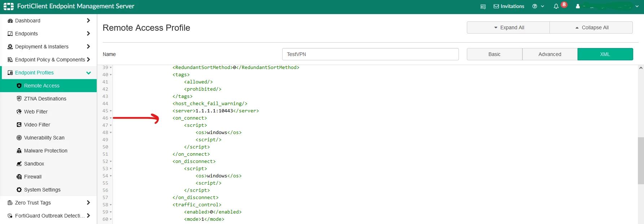Image resolution: width=644 pixels, height=224 pixels.
Task: Open the license card icon in header
Action: [x=483, y=7]
